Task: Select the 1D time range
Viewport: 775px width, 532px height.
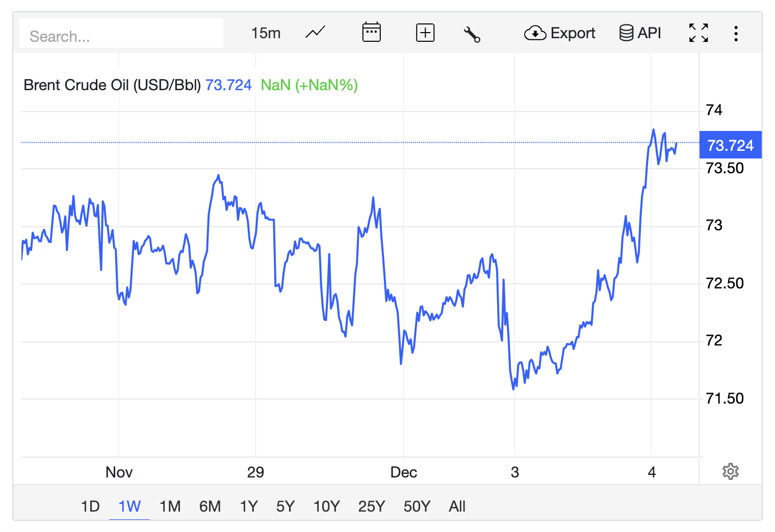Action: point(90,506)
